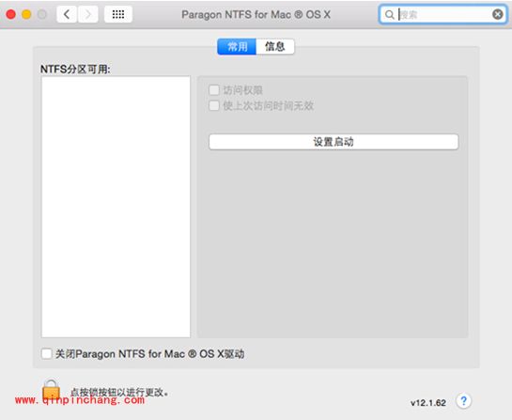Show all preferences grid icon
The image size is (512, 420).
point(118,14)
